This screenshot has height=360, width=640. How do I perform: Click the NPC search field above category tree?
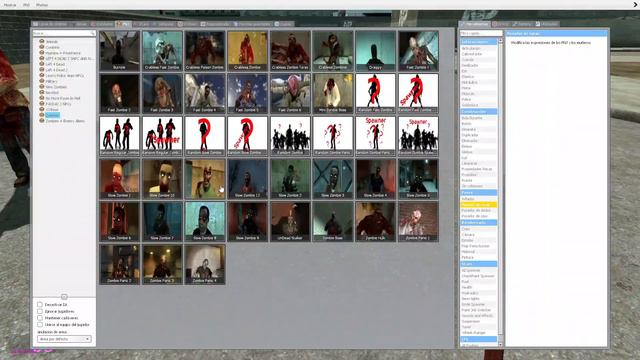[x=64, y=33]
